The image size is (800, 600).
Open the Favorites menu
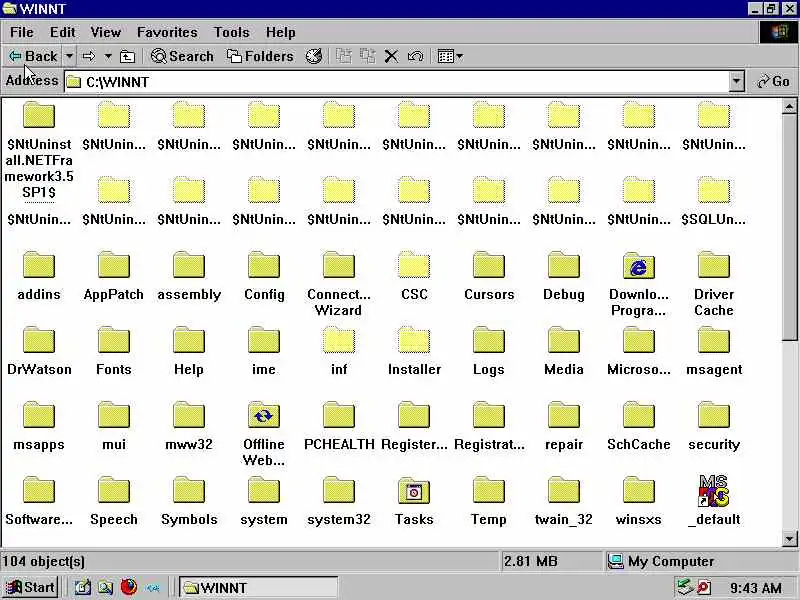[167, 32]
